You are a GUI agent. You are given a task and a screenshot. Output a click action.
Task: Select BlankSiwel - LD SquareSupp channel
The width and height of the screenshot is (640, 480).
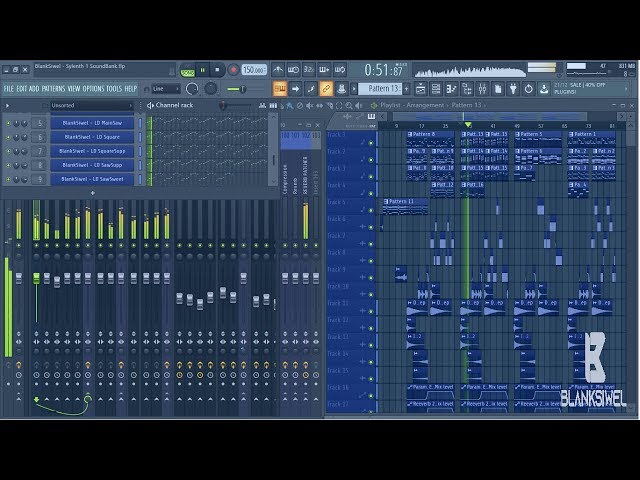click(92, 151)
